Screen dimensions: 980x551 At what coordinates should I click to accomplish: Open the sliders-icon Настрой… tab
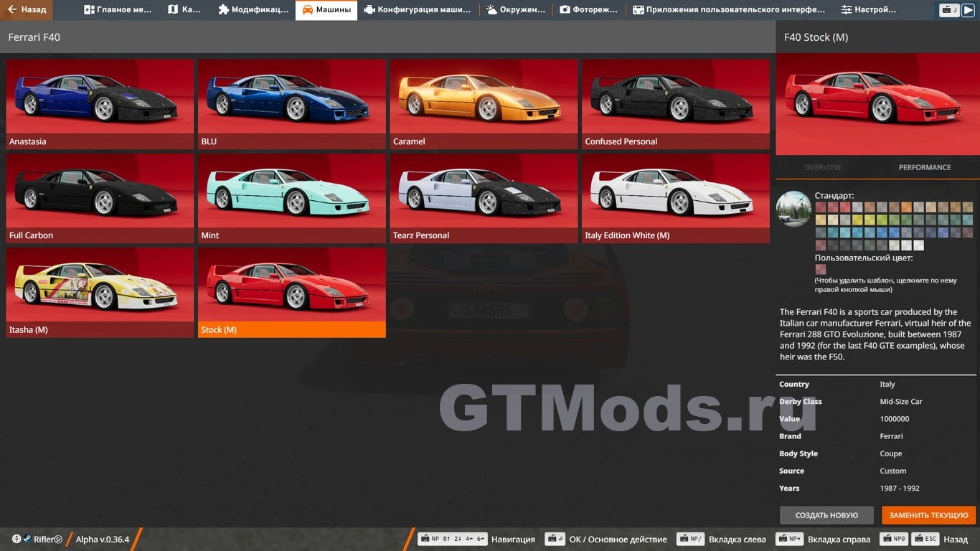(869, 10)
